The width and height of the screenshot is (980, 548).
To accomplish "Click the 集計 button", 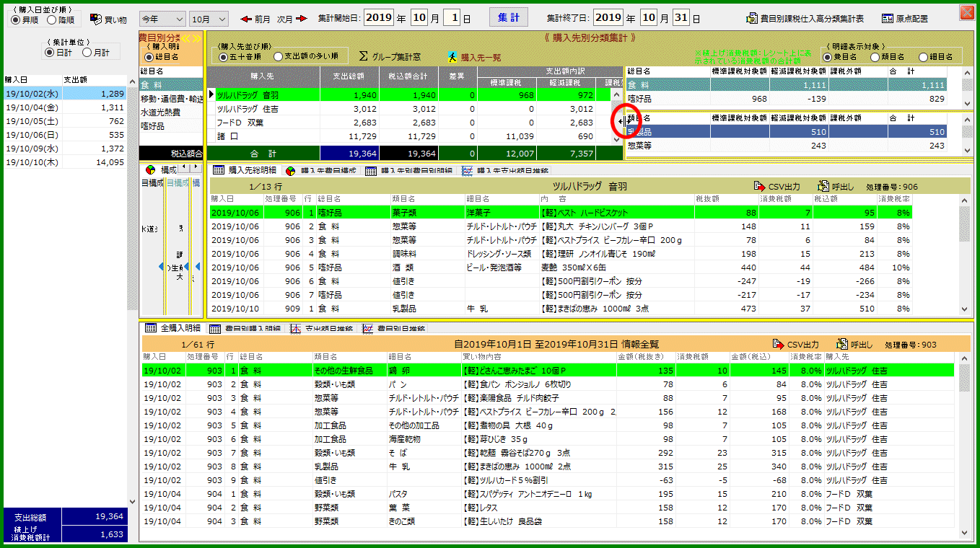I will (509, 18).
